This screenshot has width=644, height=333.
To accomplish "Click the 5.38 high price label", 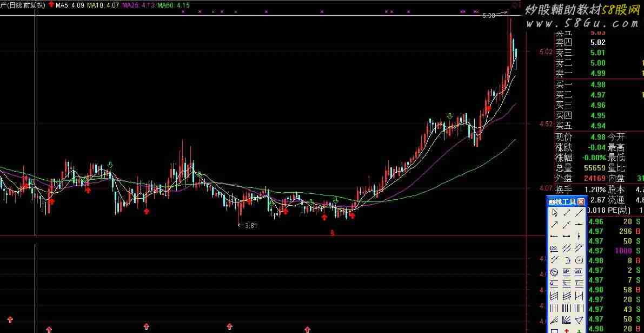I will click(x=489, y=16).
